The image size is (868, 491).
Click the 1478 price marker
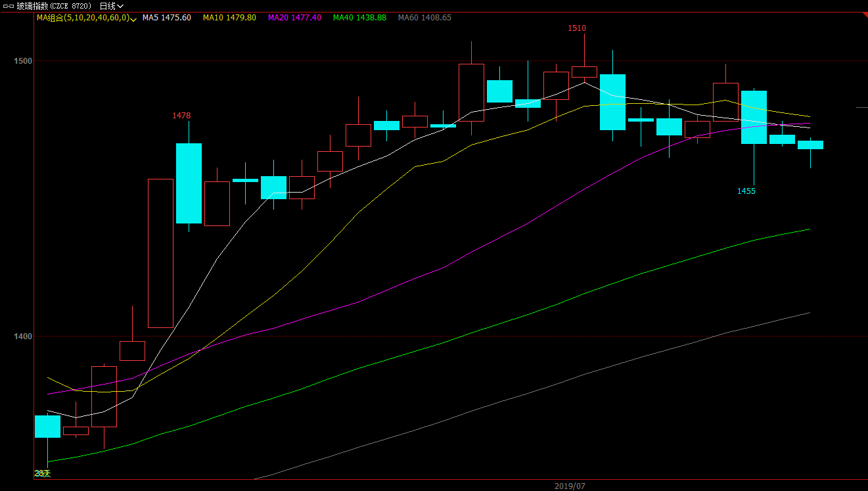coord(181,116)
